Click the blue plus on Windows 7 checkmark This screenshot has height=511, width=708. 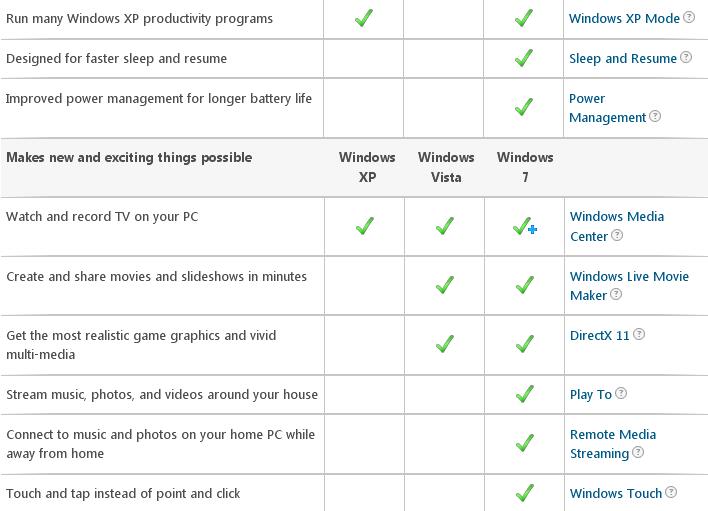(x=533, y=230)
